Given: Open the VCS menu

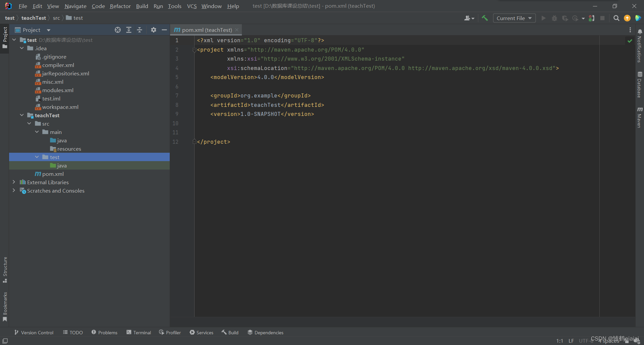Looking at the screenshot, I should [192, 6].
